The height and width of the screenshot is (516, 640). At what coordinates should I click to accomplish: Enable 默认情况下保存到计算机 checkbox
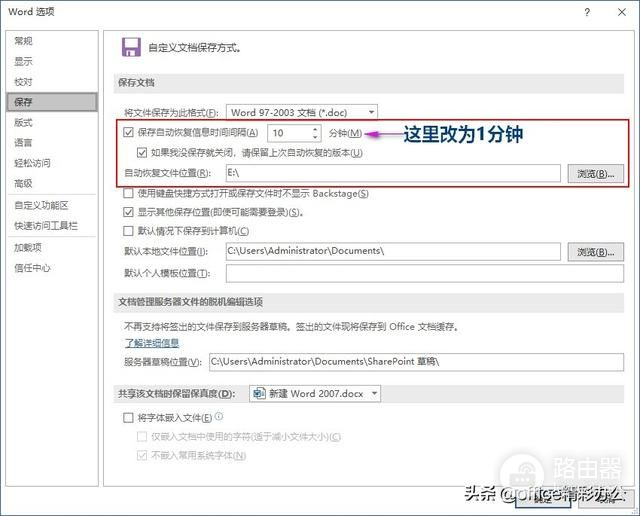(128, 231)
